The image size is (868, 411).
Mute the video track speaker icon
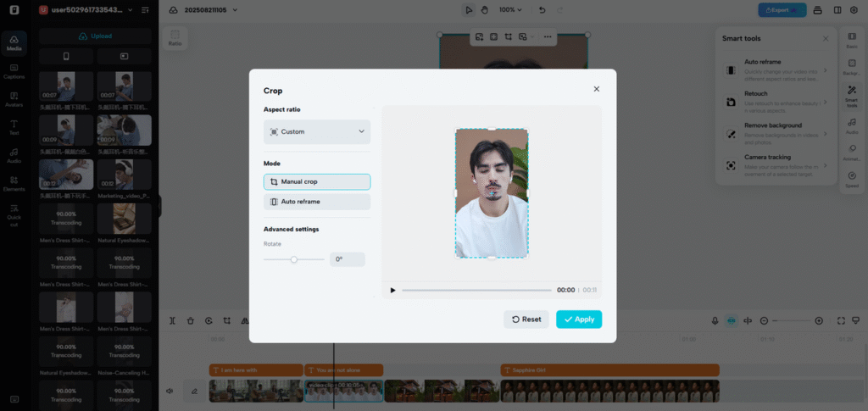(x=170, y=391)
